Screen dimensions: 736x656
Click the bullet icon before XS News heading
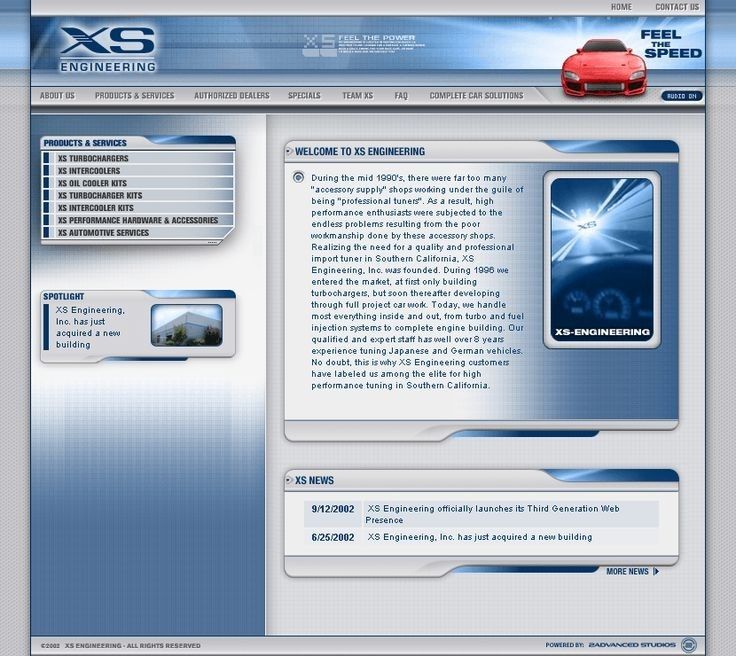click(290, 481)
